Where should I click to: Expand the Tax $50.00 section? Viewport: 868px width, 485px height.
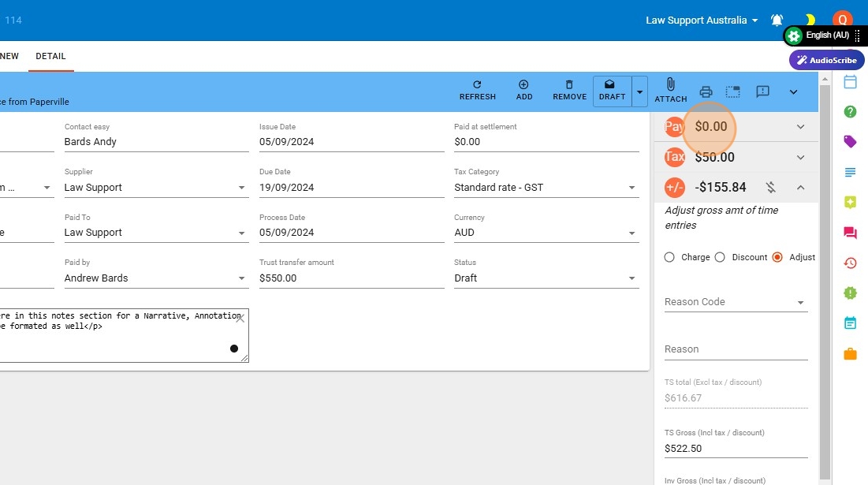[x=800, y=157]
